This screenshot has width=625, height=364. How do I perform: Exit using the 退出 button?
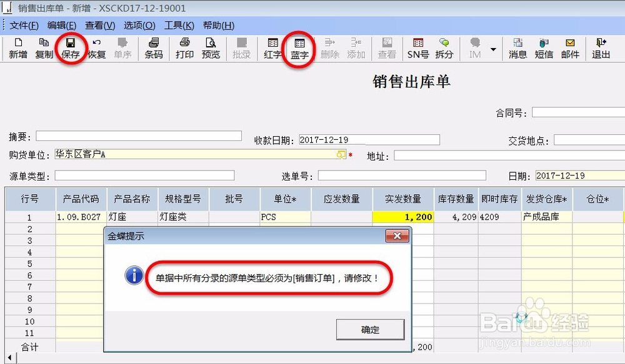(x=600, y=49)
